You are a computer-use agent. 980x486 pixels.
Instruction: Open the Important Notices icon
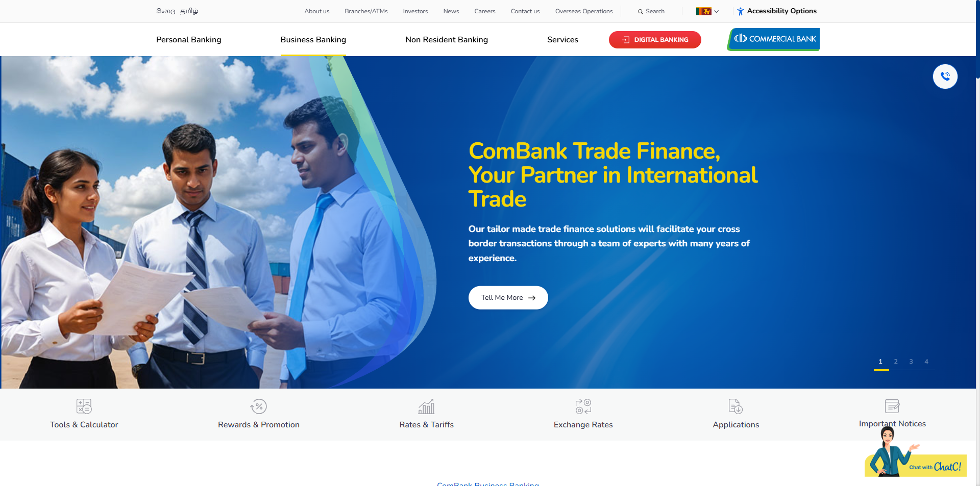coord(892,406)
